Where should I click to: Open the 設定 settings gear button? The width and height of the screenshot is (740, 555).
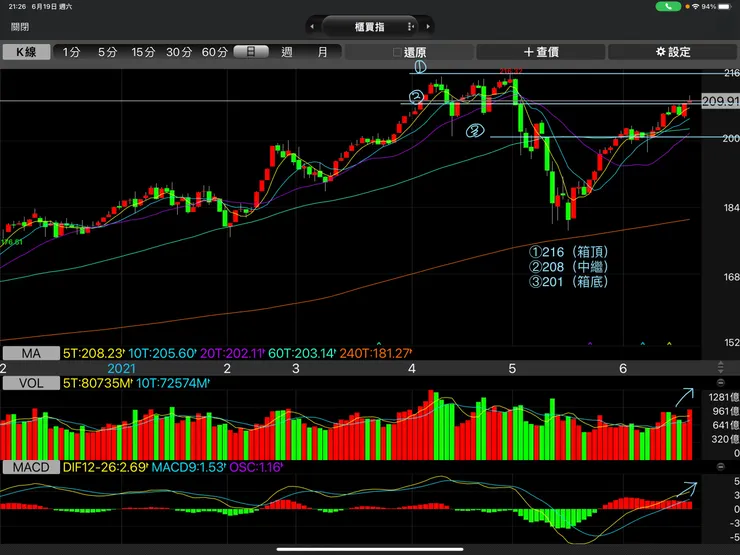pyautogui.click(x=673, y=52)
